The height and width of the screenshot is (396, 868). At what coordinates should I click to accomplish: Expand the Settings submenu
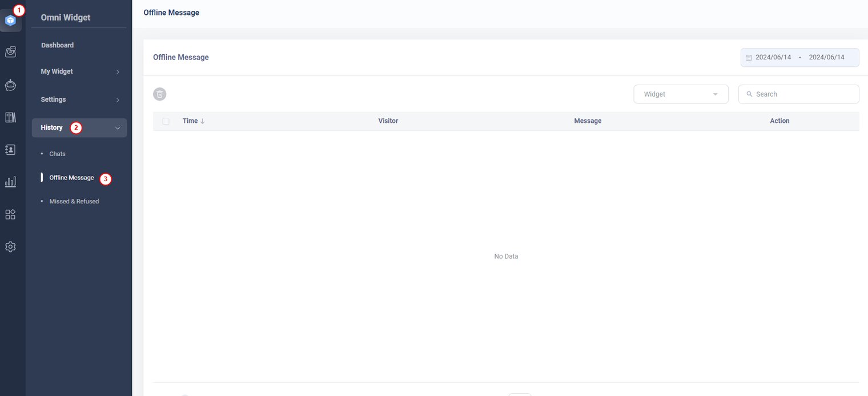click(79, 100)
